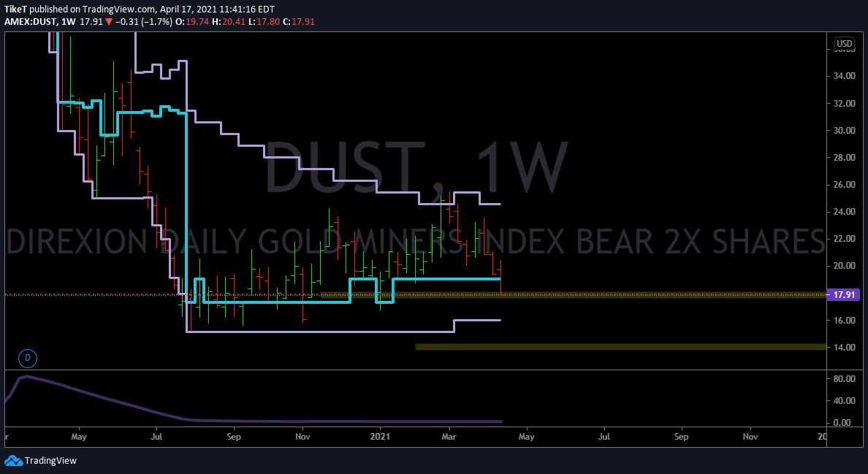Click the circled D dividend marker

pos(28,359)
